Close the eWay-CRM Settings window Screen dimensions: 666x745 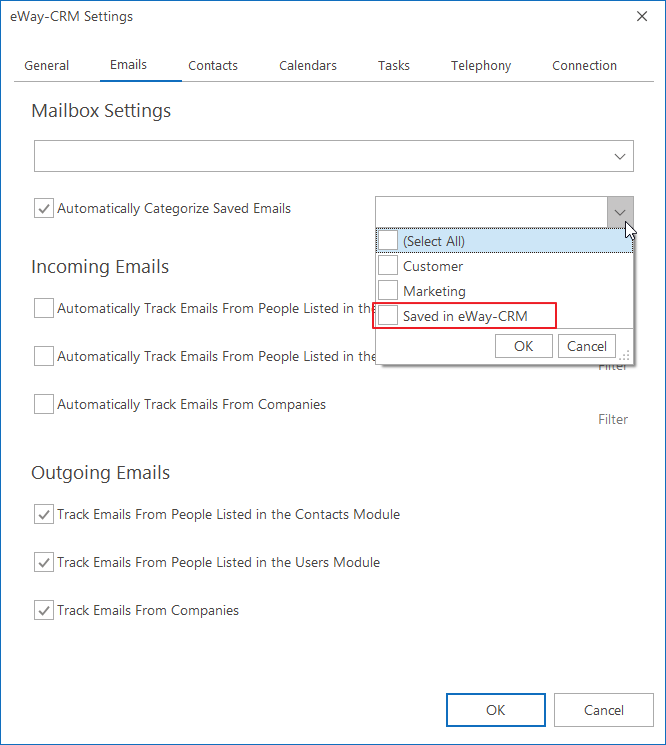point(642,16)
